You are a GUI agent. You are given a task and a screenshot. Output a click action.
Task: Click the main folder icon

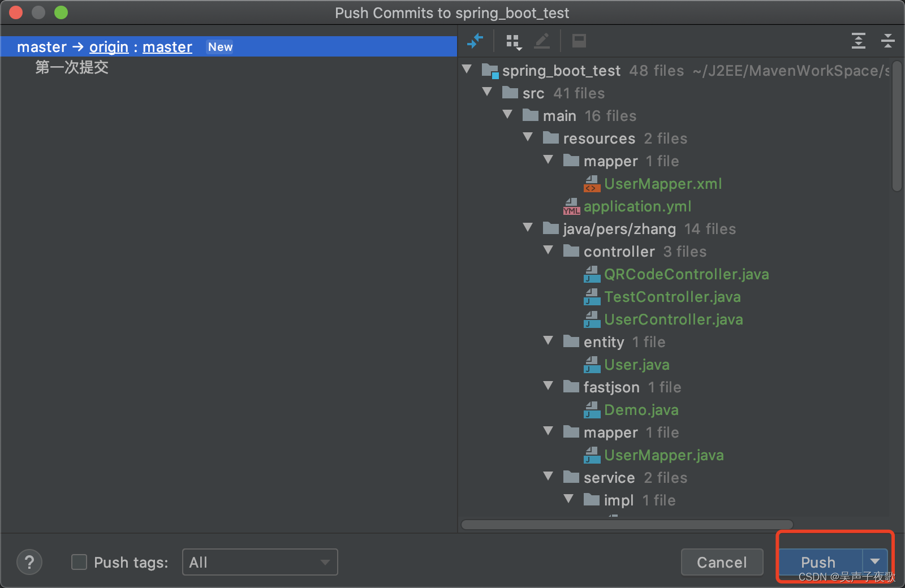(531, 115)
